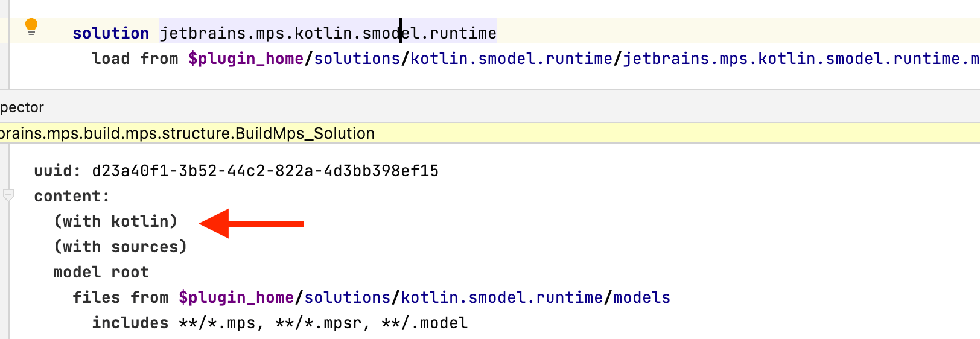Click the intention lightbulb icon
The width and height of the screenshot is (980, 339).
click(x=31, y=27)
